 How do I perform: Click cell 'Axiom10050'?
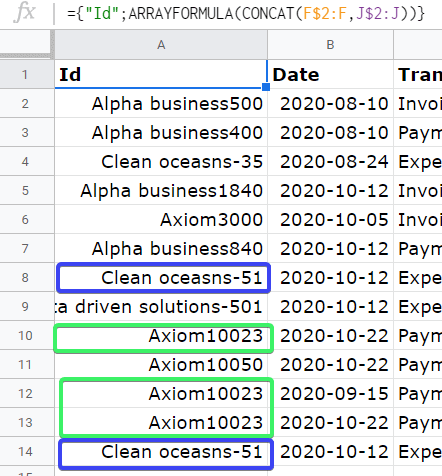(x=161, y=365)
